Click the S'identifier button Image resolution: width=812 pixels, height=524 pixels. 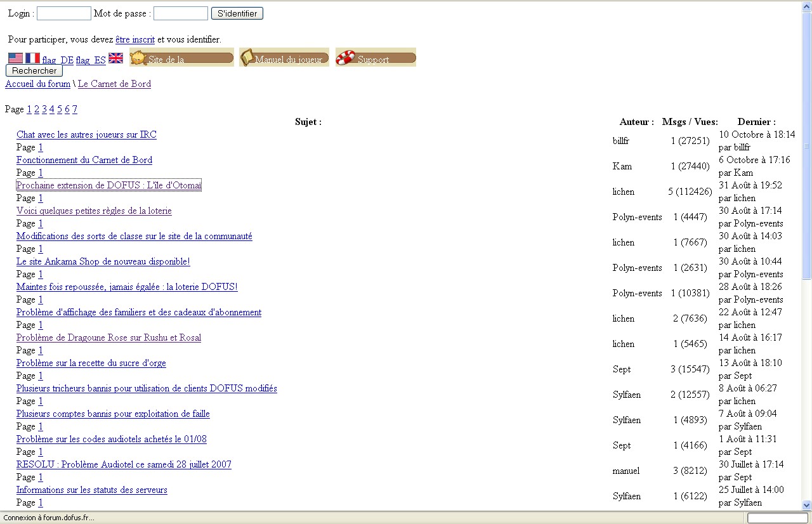click(x=237, y=13)
